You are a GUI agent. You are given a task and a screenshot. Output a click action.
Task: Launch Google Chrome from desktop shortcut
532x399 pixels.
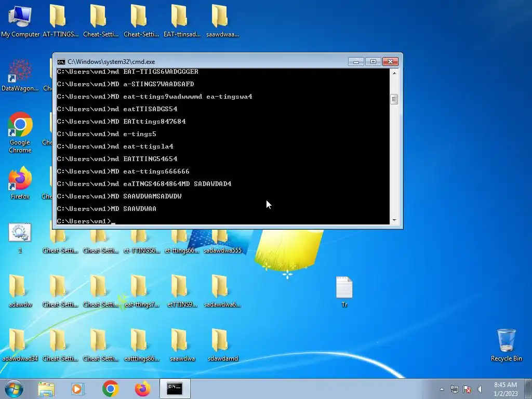click(x=20, y=132)
